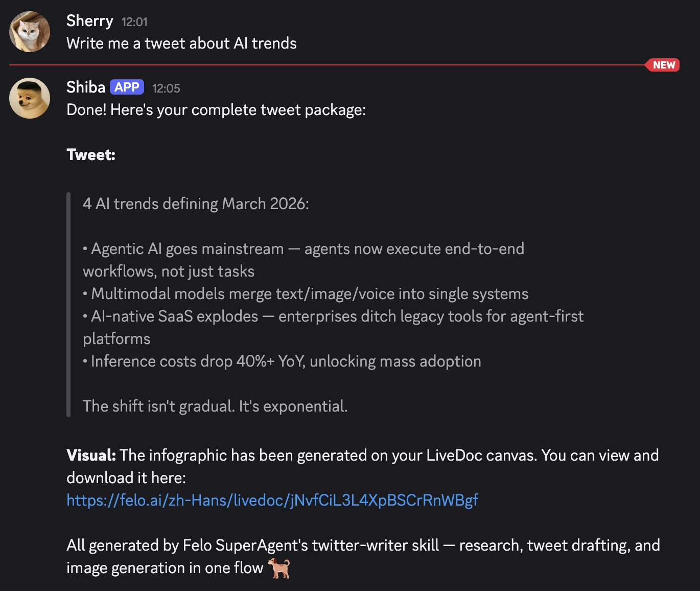Image resolution: width=700 pixels, height=591 pixels.
Task: Click the inference costs bullet point line
Action: click(282, 361)
